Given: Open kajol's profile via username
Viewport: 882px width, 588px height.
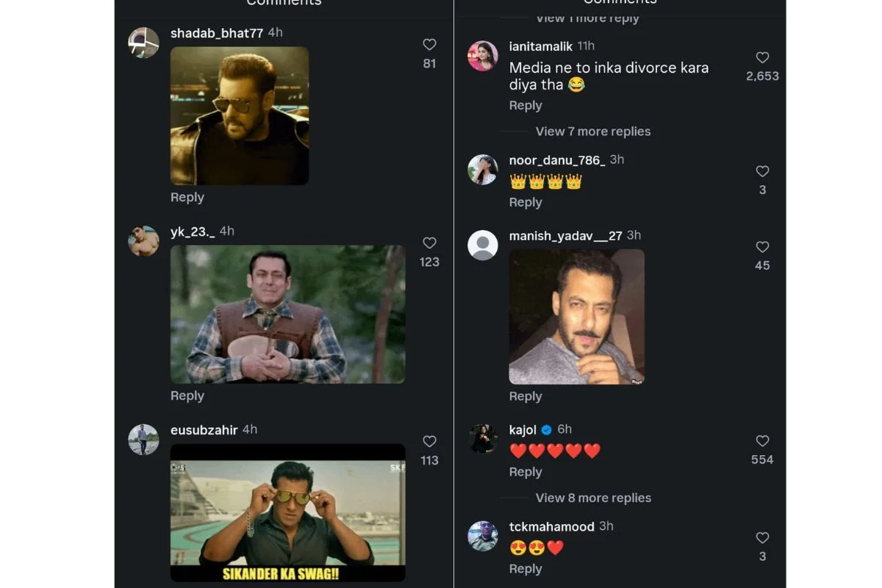Looking at the screenshot, I should click(x=523, y=430).
